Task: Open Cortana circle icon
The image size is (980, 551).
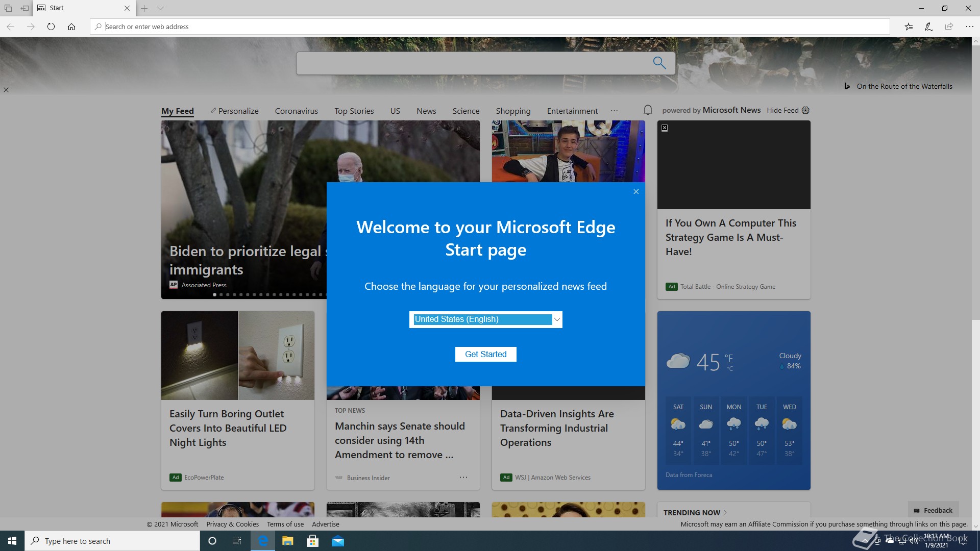Action: tap(212, 541)
